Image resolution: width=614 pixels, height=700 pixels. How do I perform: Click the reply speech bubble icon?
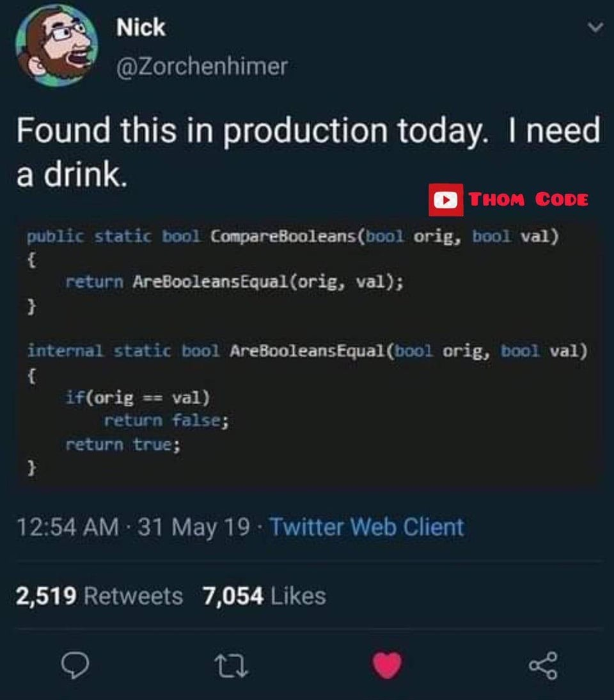click(75, 665)
